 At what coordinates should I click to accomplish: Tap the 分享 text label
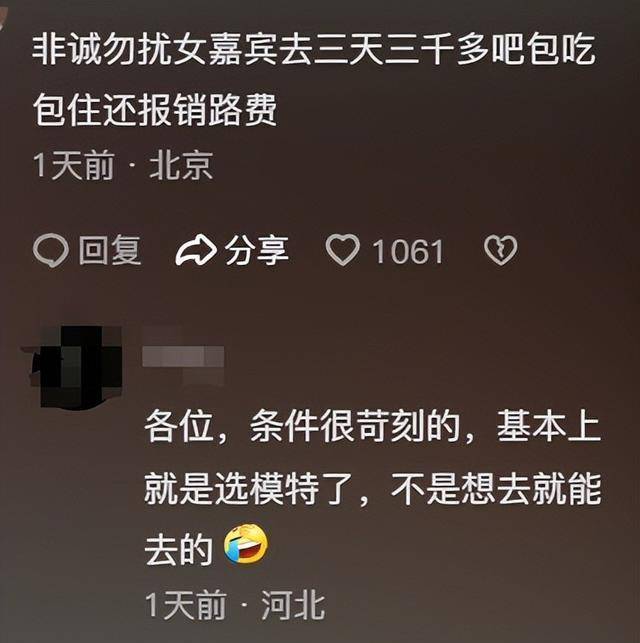coord(257,250)
